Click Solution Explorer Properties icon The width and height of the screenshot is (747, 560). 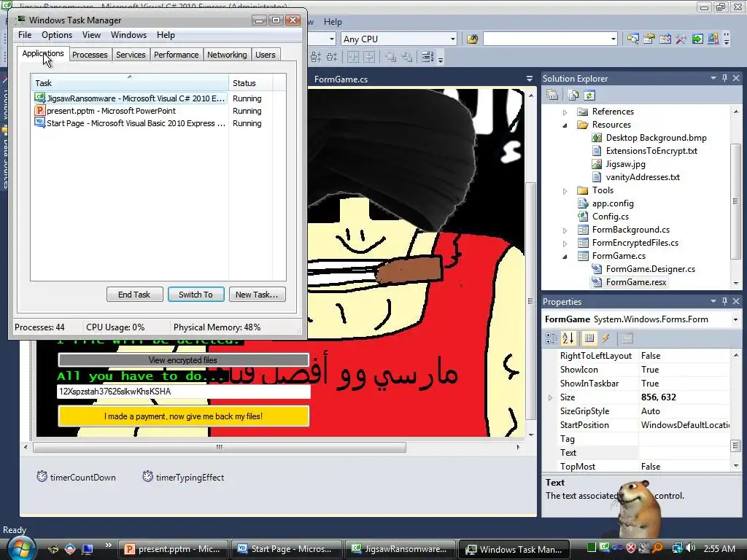(x=553, y=96)
